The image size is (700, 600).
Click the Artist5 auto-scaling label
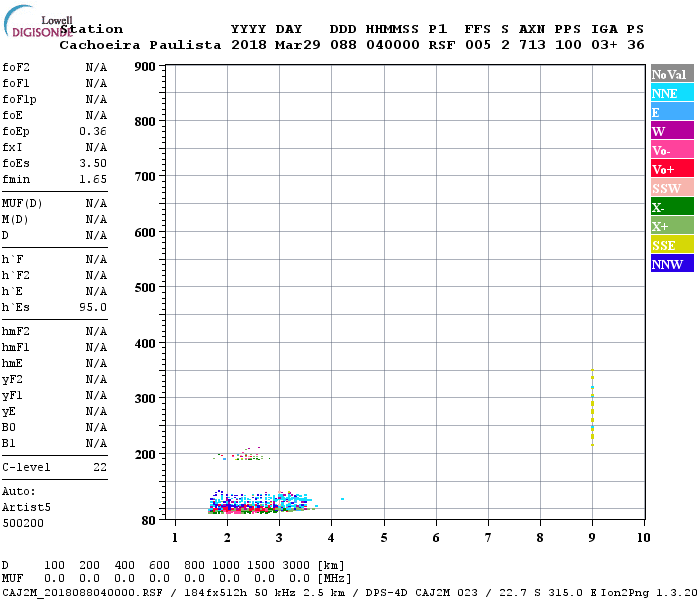pyautogui.click(x=26, y=508)
